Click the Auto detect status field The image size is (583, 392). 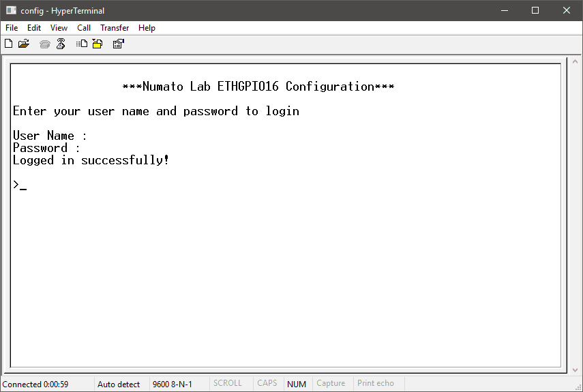(119, 384)
